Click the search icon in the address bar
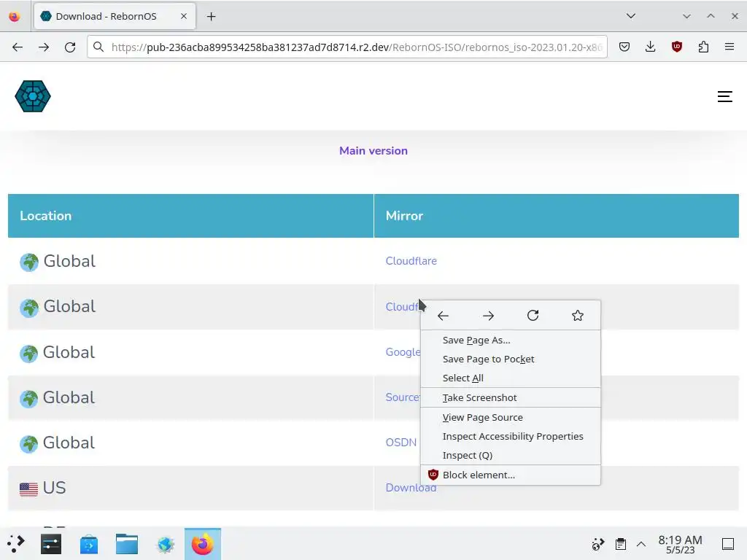 point(98,47)
